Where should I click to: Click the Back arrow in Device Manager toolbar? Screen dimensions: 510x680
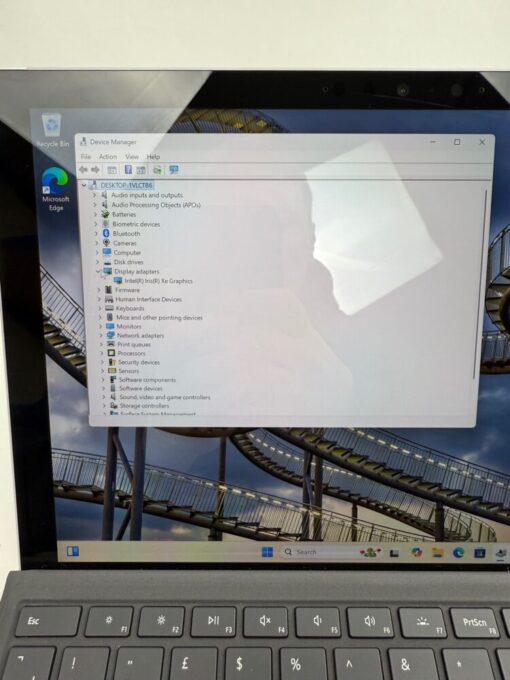point(84,170)
